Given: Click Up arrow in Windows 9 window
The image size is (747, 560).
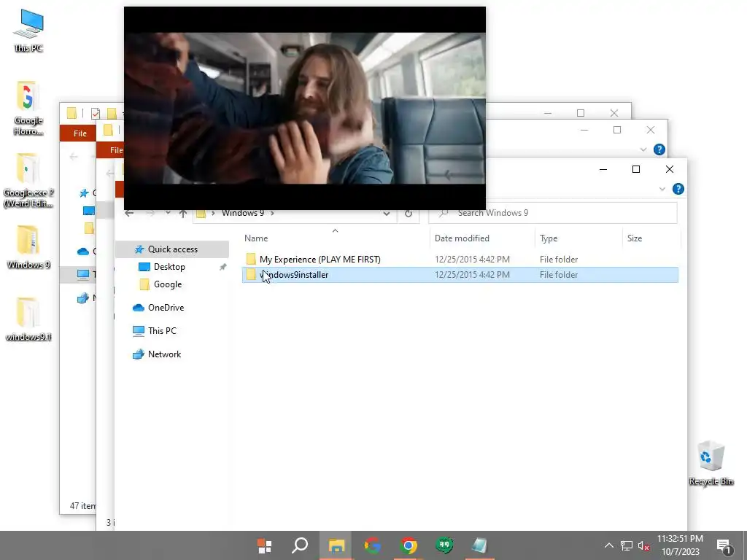Looking at the screenshot, I should [183, 214].
